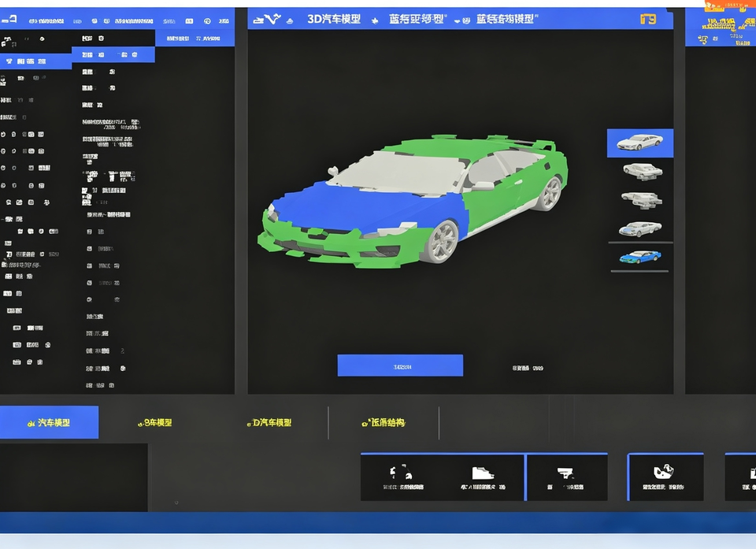756x549 pixels.
Task: Click the circular icon in top-left blue bar
Action: point(207,21)
